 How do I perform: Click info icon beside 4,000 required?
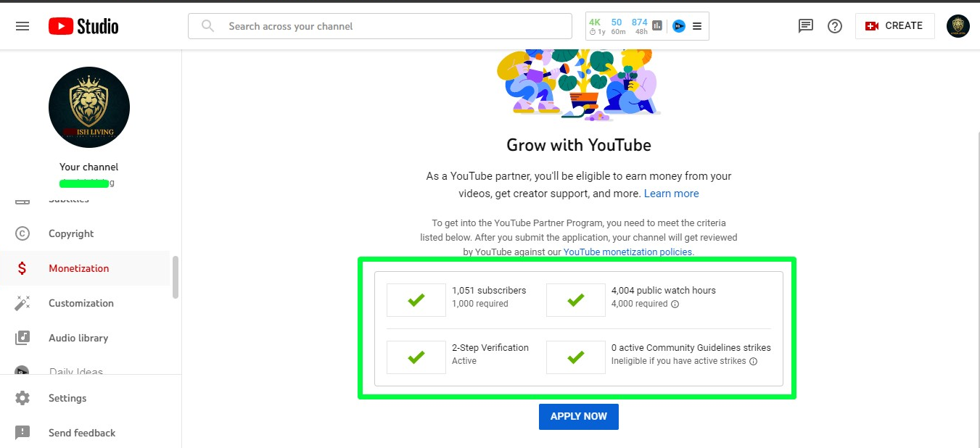(x=675, y=304)
